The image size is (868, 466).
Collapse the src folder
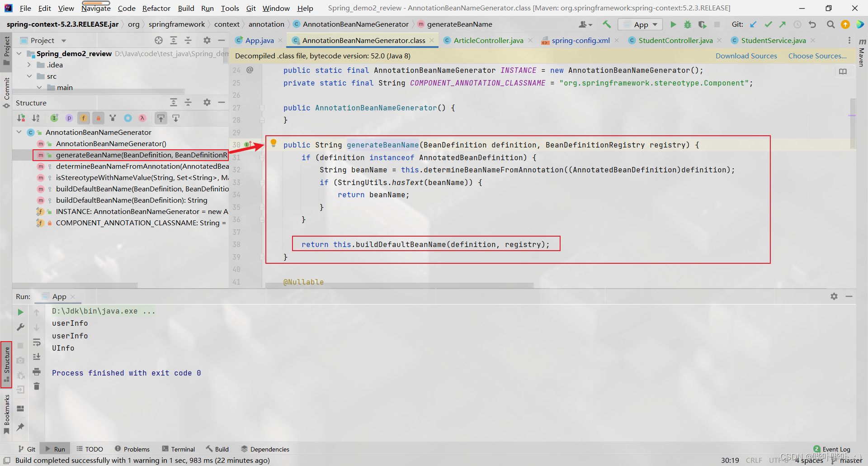[29, 76]
